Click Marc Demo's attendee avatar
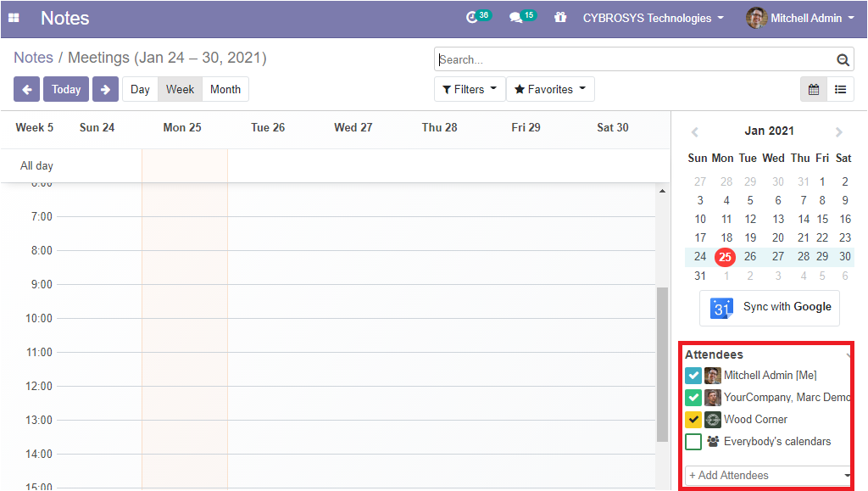 coord(712,398)
